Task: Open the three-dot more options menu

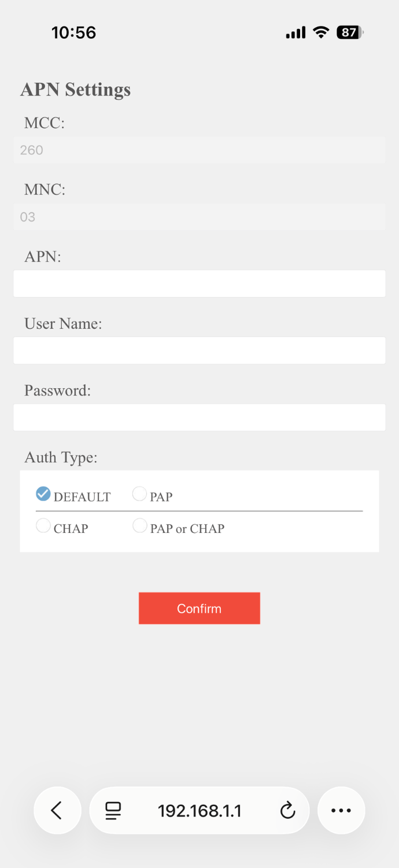Action: pos(341,810)
